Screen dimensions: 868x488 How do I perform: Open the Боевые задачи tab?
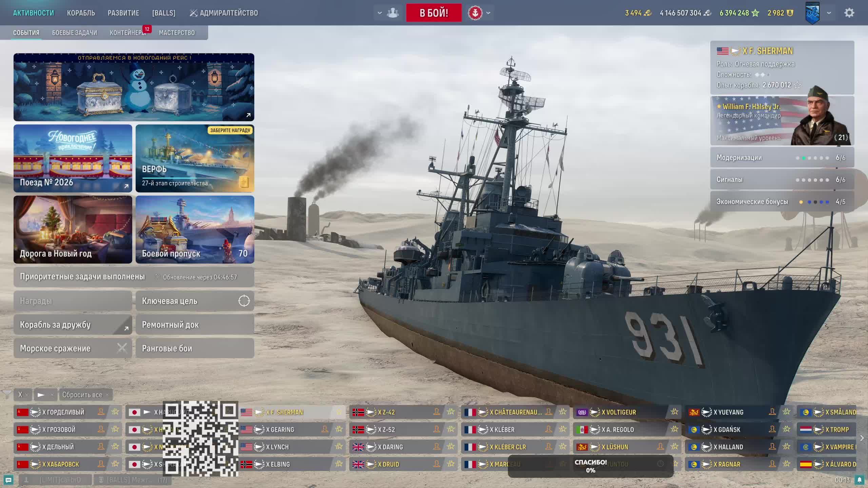coord(74,33)
